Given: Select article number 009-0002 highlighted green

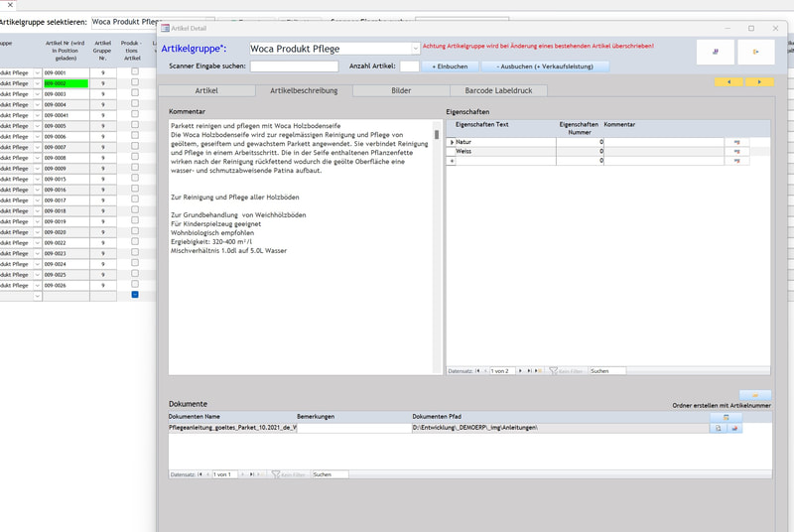Looking at the screenshot, I should pyautogui.click(x=66, y=83).
